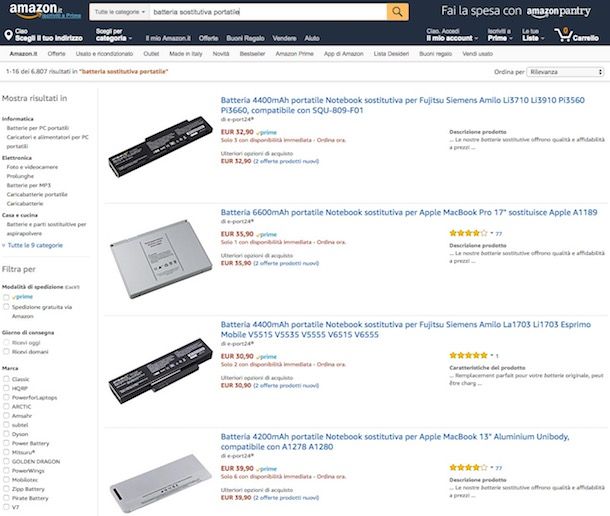Click the delivery address location pin icon

pos(7,34)
